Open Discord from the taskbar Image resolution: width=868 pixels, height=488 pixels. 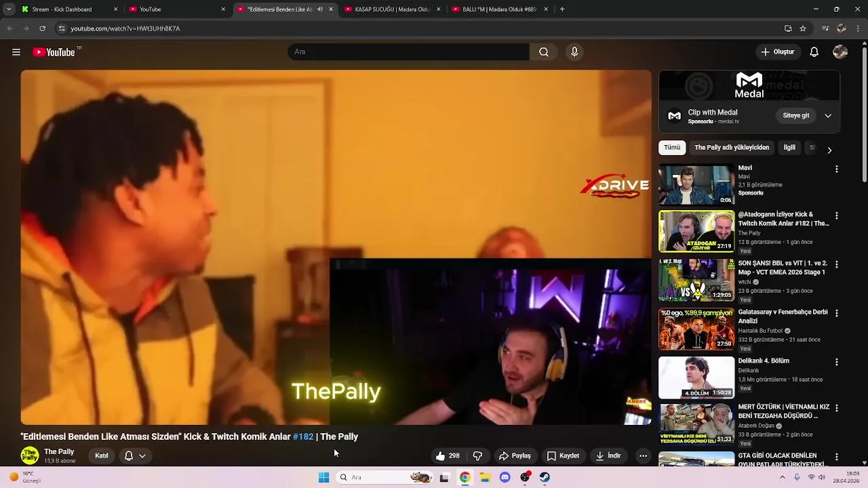(x=505, y=478)
